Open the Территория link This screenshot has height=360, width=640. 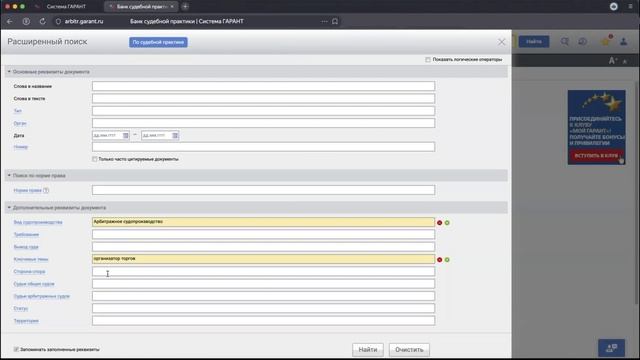[26, 321]
